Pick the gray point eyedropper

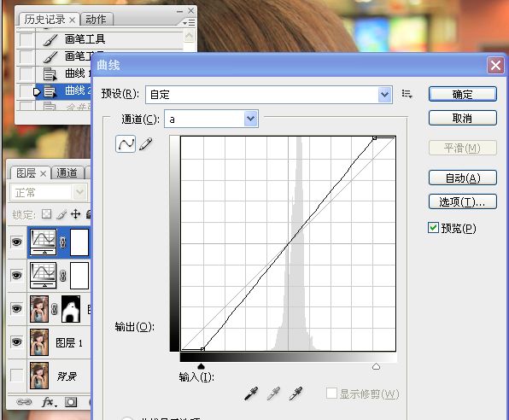pyautogui.click(x=273, y=394)
